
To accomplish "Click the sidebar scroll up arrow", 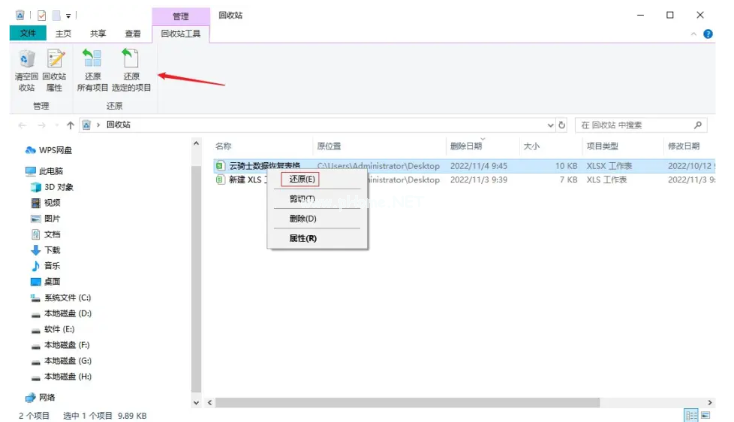I will coord(196,143).
